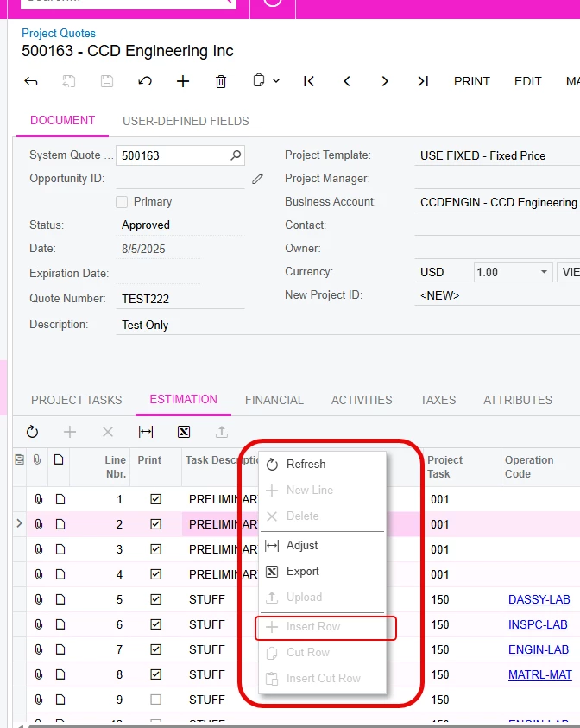Select the Document tab
The width and height of the screenshot is (580, 728).
pyautogui.click(x=62, y=121)
